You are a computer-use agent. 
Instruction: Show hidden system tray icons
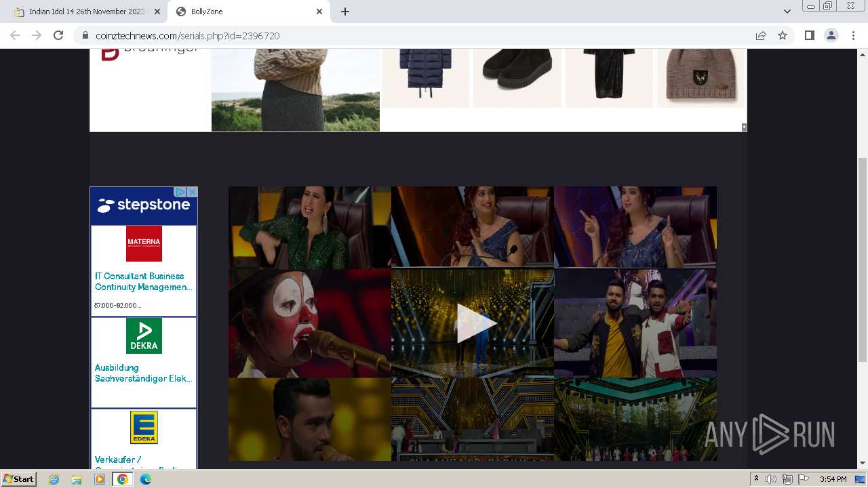[756, 479]
